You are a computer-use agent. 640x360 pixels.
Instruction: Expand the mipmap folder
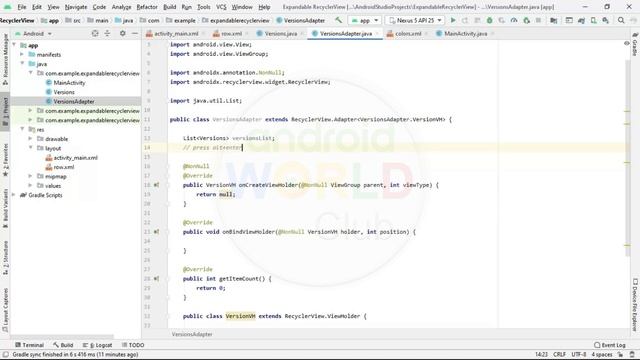[x=30, y=176]
